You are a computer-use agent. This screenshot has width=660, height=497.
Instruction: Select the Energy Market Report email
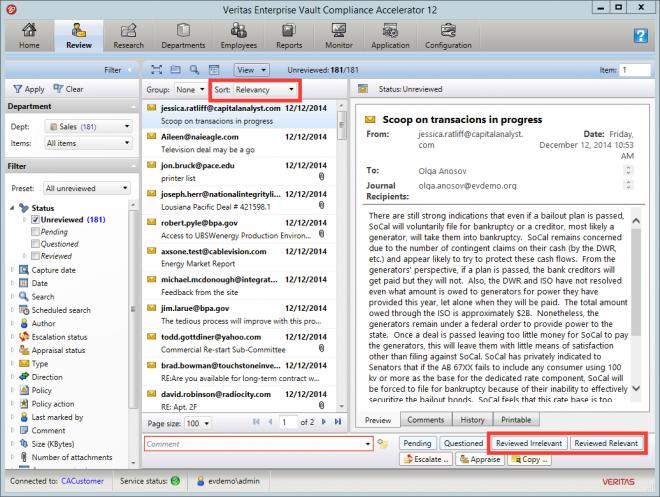coord(239,257)
